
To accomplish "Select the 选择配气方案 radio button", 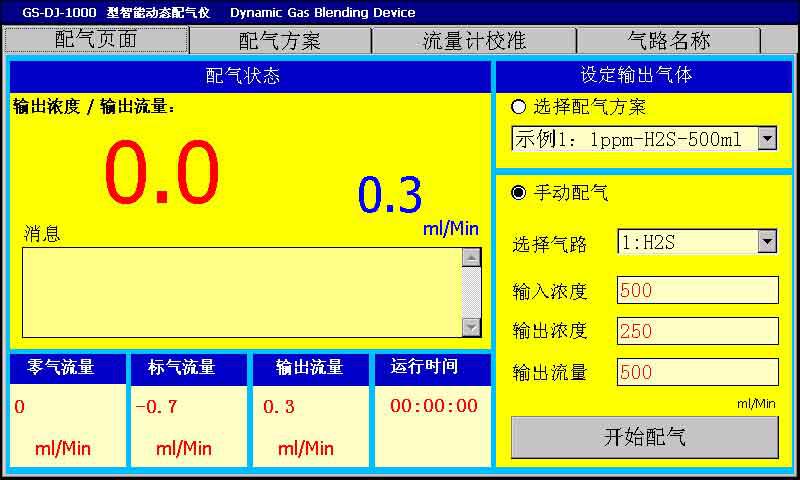I will coord(518,107).
